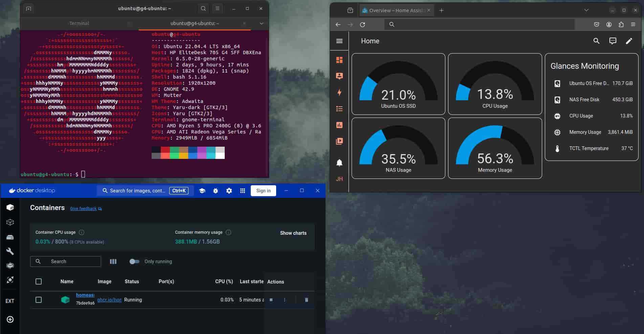Viewport: 644px width, 334px height.
Task: Add extension with plus icon in Docker
Action: tap(10, 319)
